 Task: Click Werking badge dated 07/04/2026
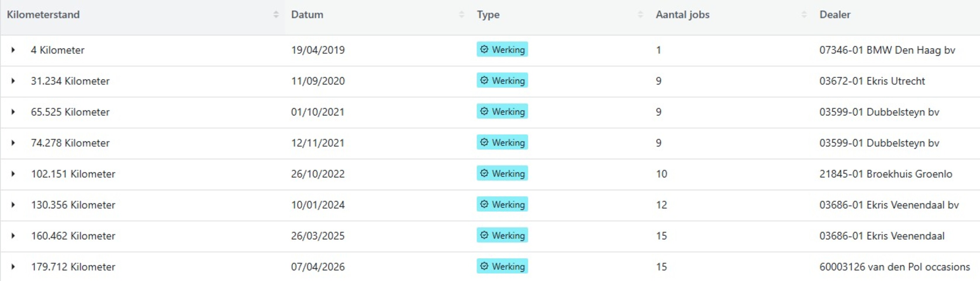point(502,266)
